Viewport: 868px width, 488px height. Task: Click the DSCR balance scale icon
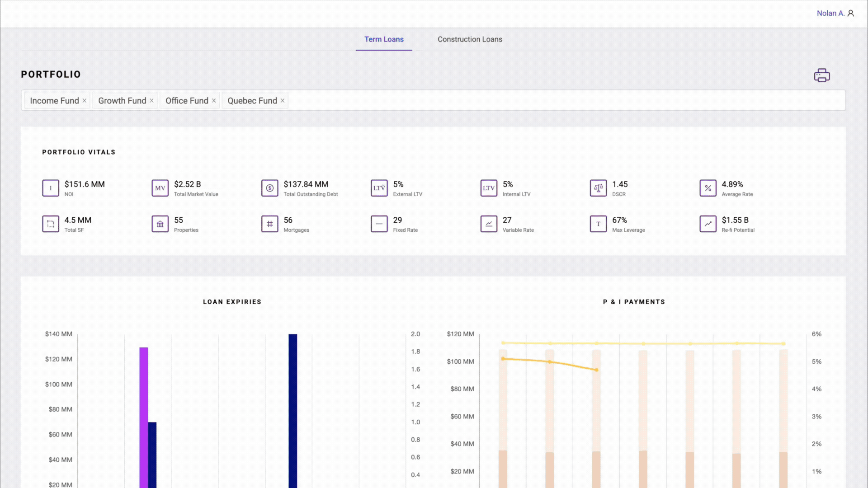pos(598,188)
